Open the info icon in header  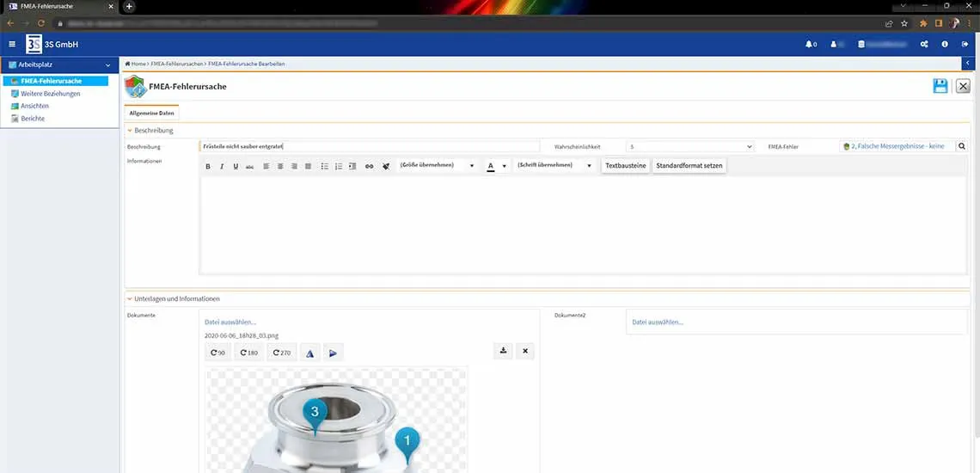(x=945, y=45)
